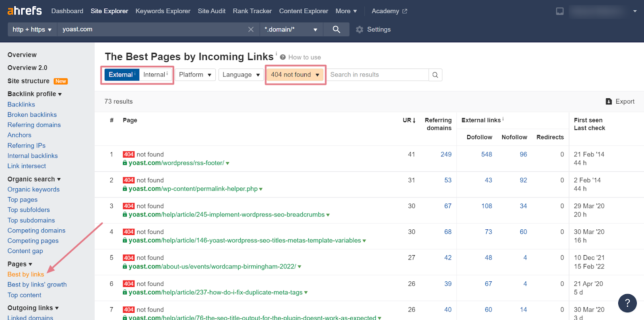Open the Language filter dropdown

pos(241,75)
